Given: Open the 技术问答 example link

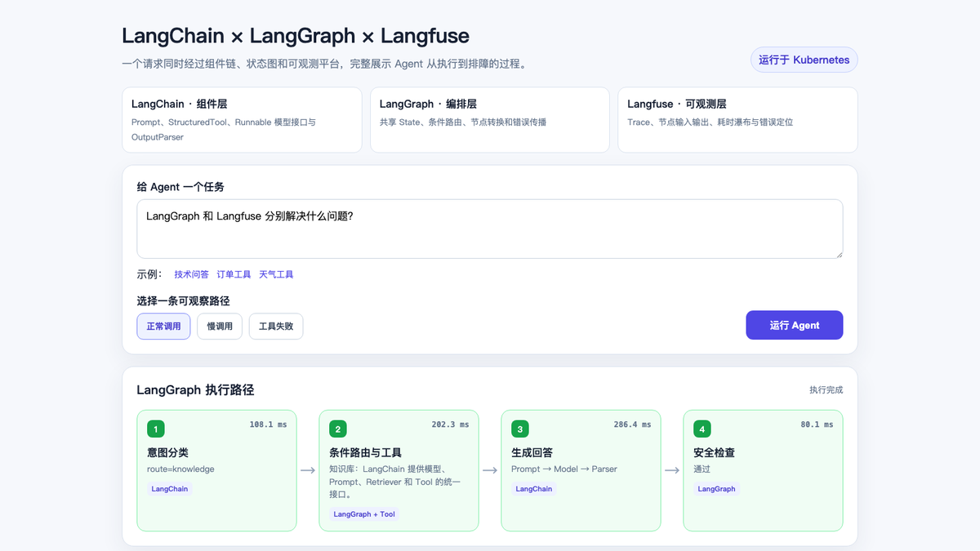Looking at the screenshot, I should coord(191,274).
